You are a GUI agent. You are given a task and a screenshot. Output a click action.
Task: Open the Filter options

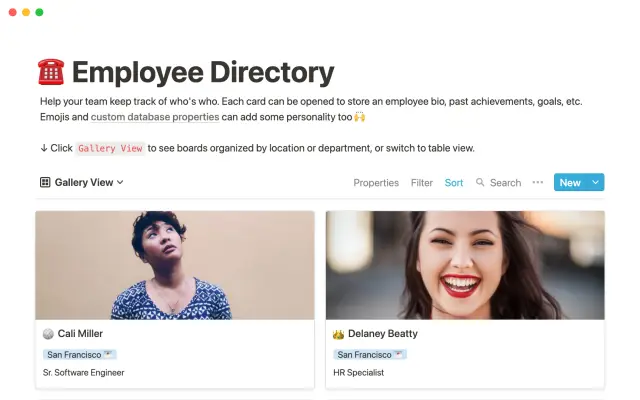422,183
